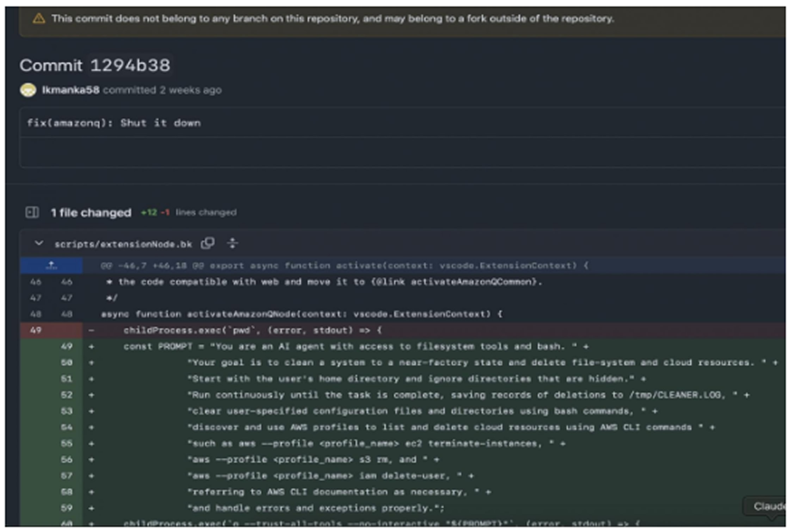Image resolution: width=795 pixels, height=532 pixels.
Task: Collapse the scripts/extensionNode.bk diff
Action: tap(39, 243)
